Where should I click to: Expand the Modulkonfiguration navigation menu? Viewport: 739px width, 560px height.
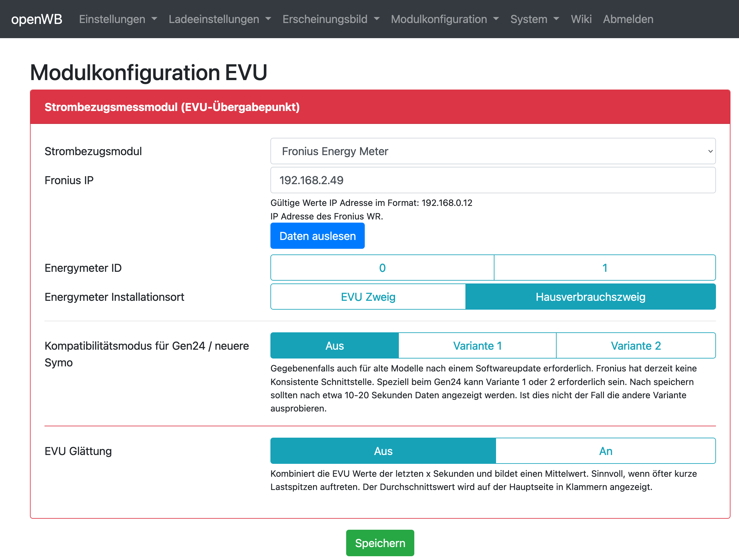(x=445, y=19)
